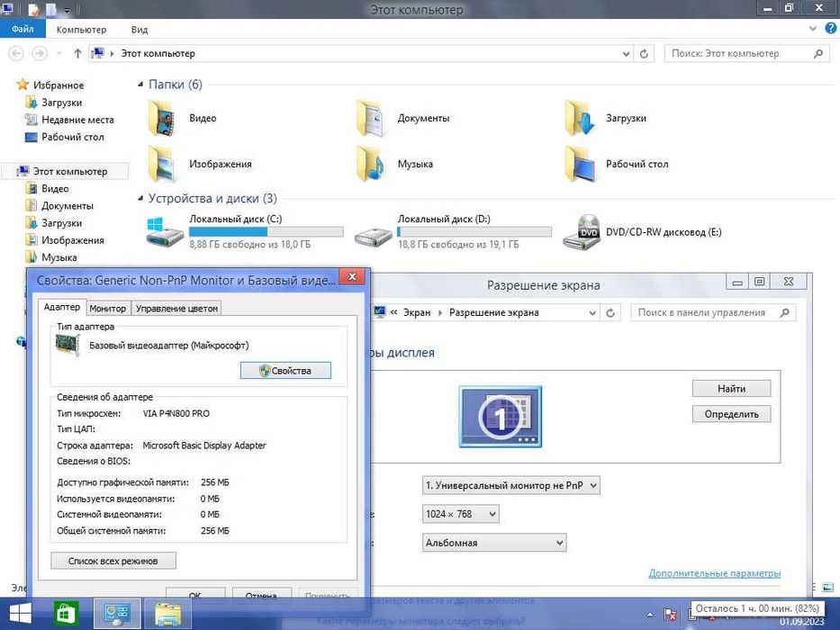Open the Windows Store taskbar icon
This screenshot has height=630, width=840.
66,614
